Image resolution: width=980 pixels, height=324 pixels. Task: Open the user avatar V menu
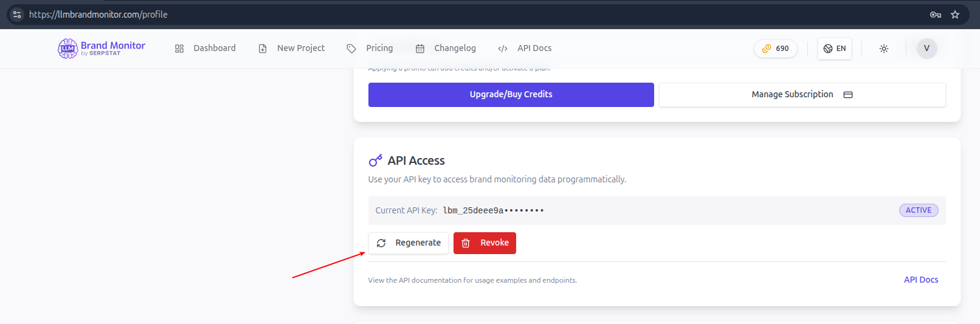(927, 49)
